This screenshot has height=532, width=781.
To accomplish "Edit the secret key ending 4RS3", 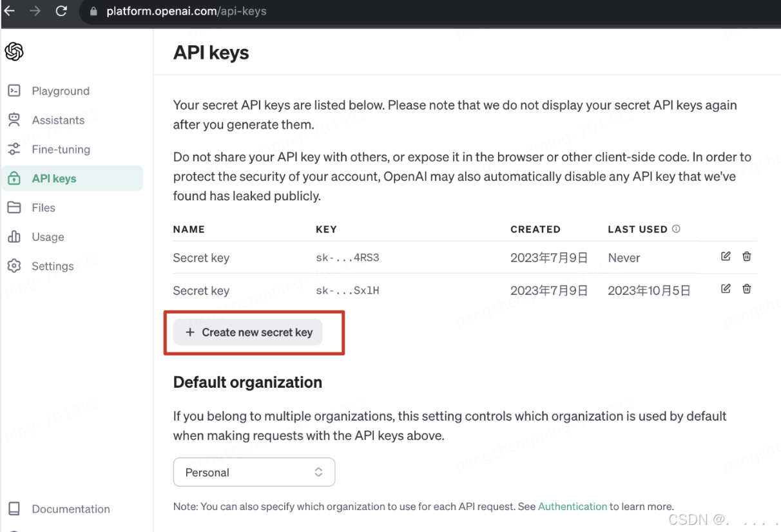I will pyautogui.click(x=726, y=256).
